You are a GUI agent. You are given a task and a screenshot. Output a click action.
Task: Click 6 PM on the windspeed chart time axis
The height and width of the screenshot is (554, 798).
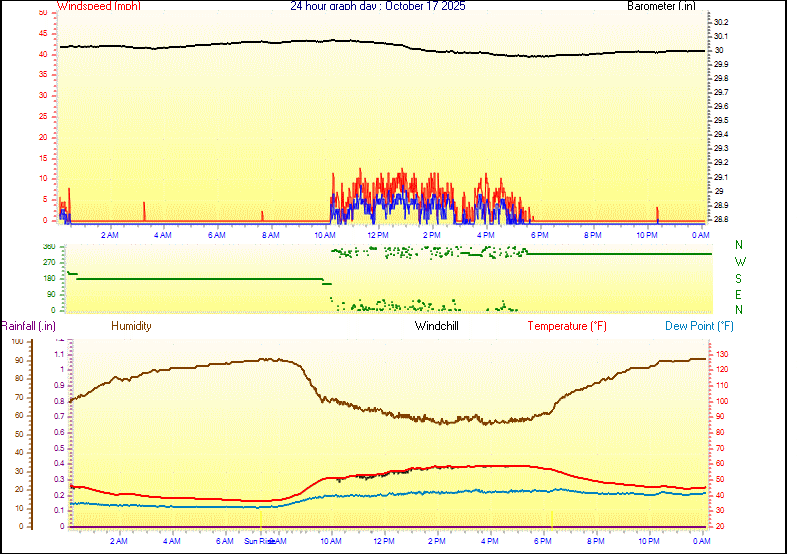click(x=539, y=235)
